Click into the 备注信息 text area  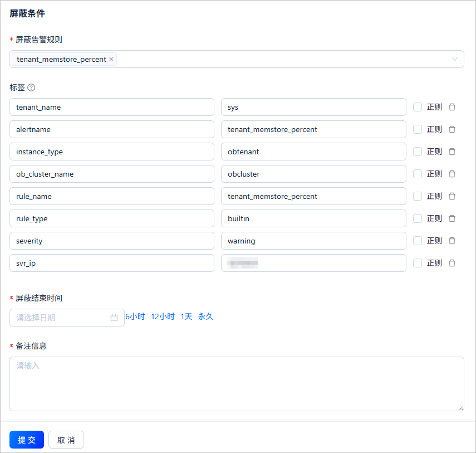point(237,384)
